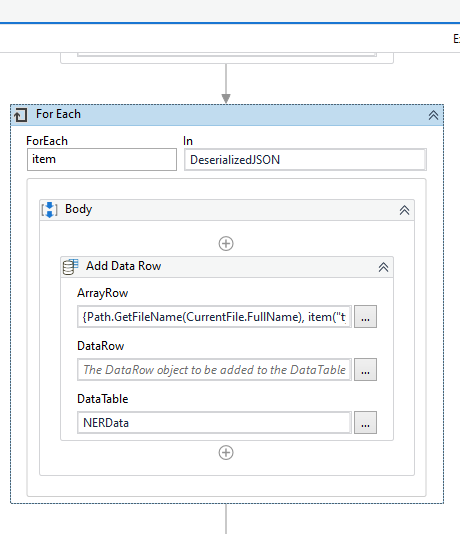Click the DataTable field with NERData
Viewport: 460px width, 534px height.
[x=215, y=423]
